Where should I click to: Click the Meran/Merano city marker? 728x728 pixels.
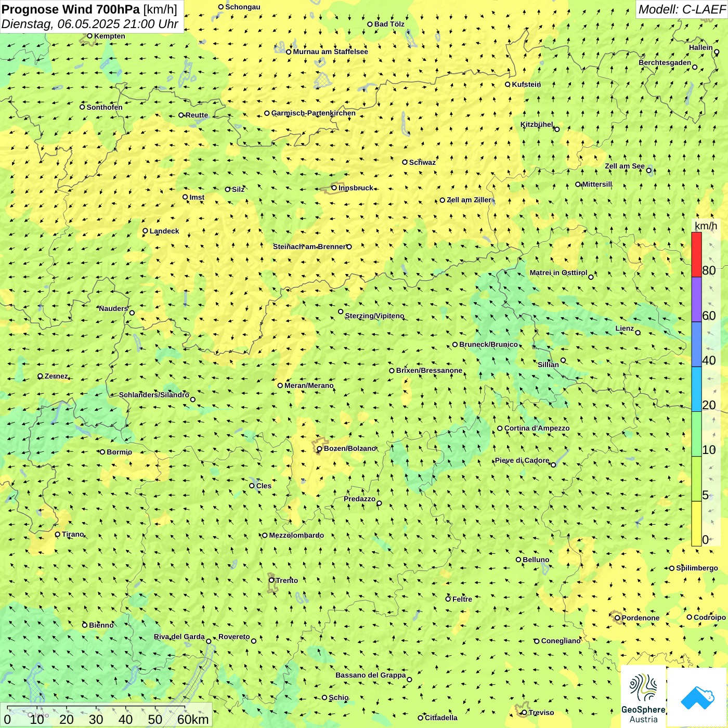(280, 385)
